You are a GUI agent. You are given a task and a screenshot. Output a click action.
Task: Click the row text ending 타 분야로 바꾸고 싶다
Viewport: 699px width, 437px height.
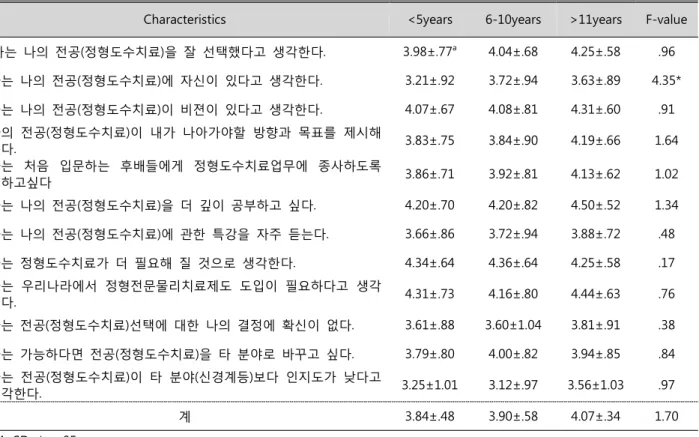(x=177, y=355)
